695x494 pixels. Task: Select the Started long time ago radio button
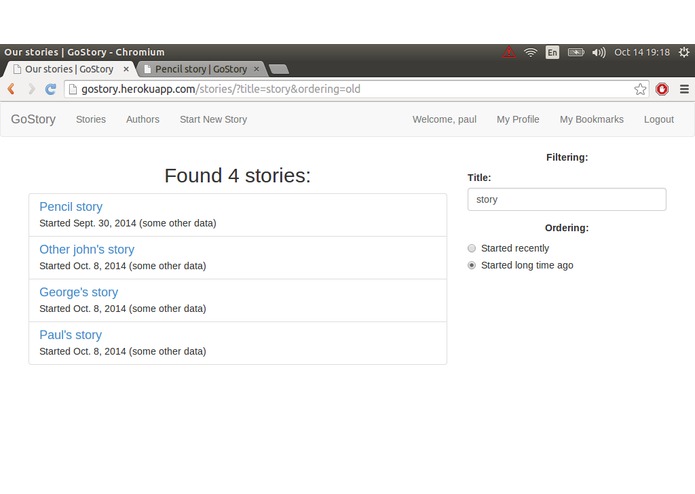(x=472, y=265)
